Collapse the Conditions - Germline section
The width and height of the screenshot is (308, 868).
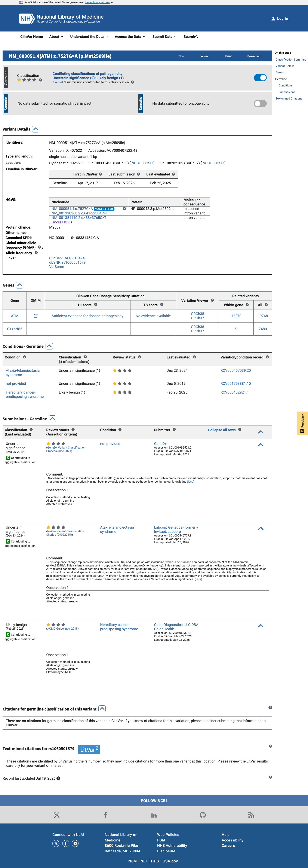tap(49, 346)
